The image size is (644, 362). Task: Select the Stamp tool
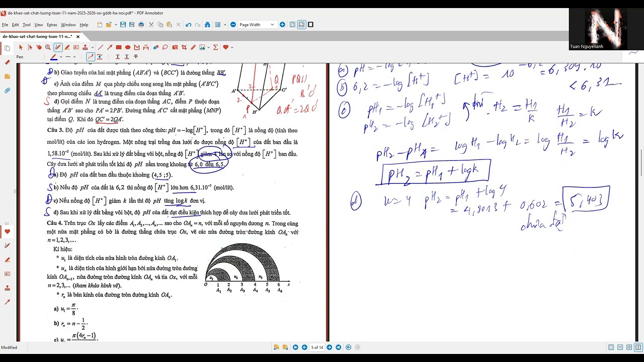click(85, 47)
